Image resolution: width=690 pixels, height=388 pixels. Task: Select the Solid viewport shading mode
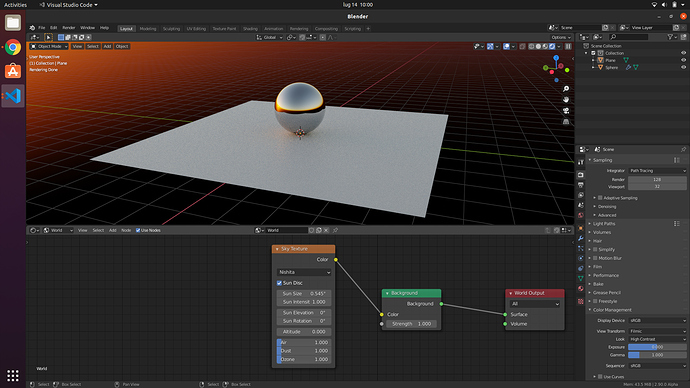click(538, 46)
